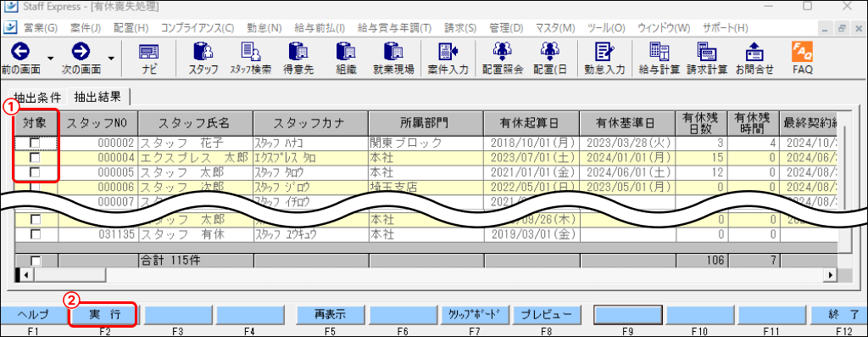Select the cell スタッフ 花子
This screenshot has width=868, height=337.
click(x=196, y=143)
